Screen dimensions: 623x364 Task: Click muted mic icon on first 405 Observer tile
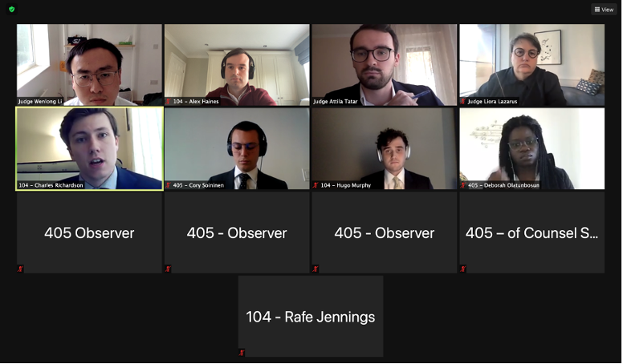20,269
